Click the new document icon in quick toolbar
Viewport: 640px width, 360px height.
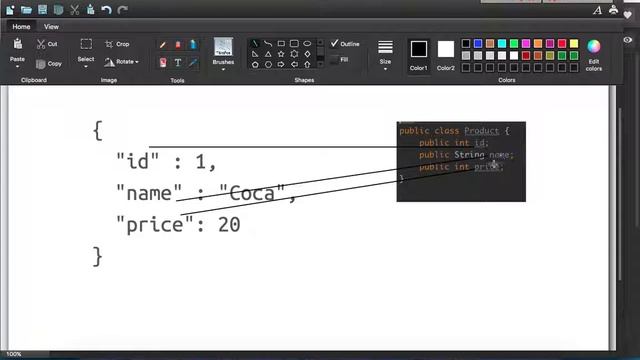click(x=10, y=10)
